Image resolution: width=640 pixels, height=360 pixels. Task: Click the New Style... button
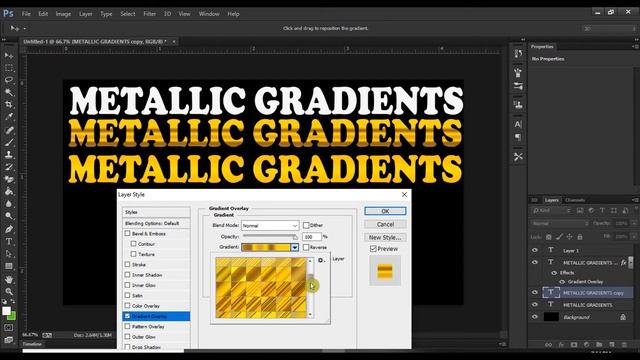tap(385, 237)
